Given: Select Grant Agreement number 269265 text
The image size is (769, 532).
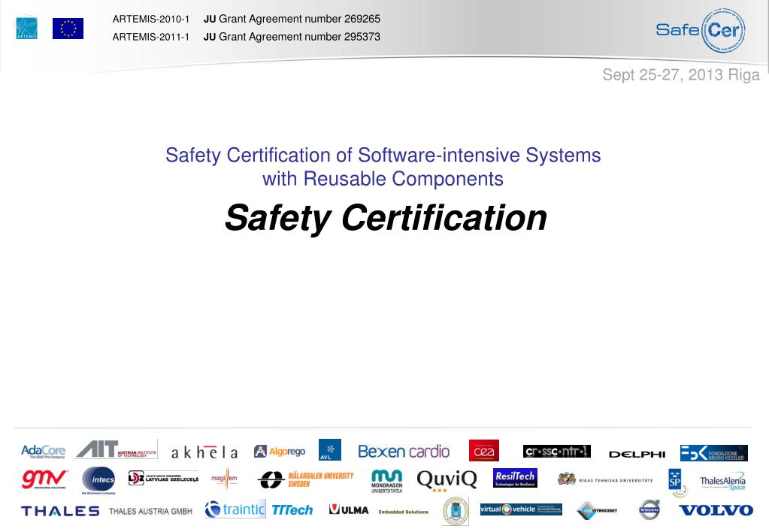Looking at the screenshot, I should 299,19.
